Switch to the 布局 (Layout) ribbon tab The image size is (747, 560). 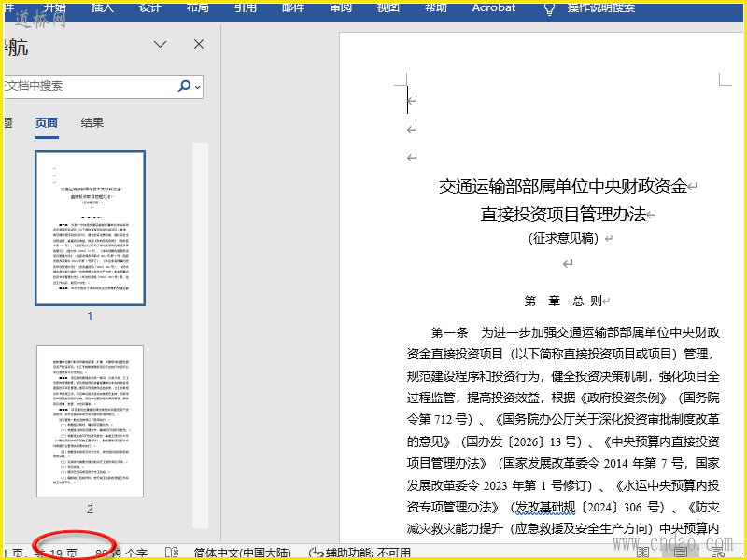(x=197, y=7)
